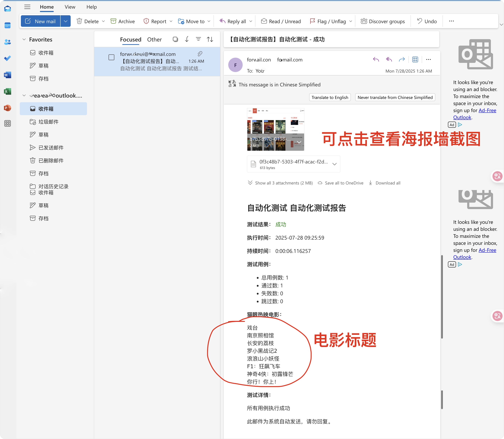Image resolution: width=504 pixels, height=439 pixels.
Task: Open 对话历史记录 folder
Action: click(x=53, y=186)
